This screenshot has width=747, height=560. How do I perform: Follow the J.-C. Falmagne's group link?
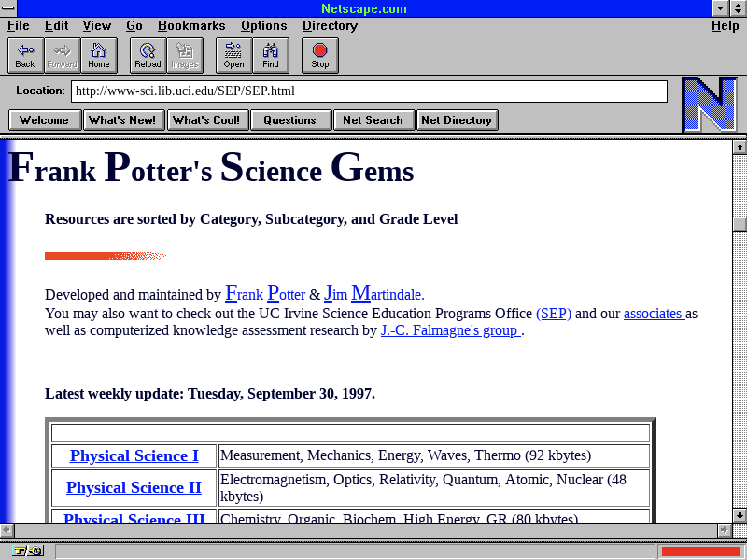pyautogui.click(x=450, y=330)
